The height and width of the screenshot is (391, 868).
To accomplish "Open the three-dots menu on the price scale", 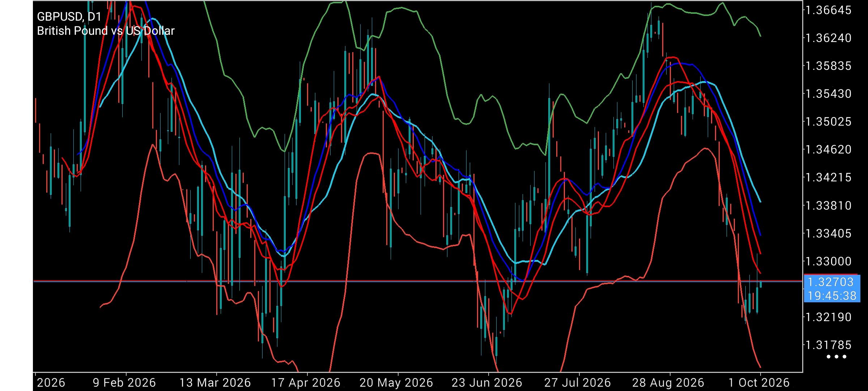I will (x=837, y=357).
